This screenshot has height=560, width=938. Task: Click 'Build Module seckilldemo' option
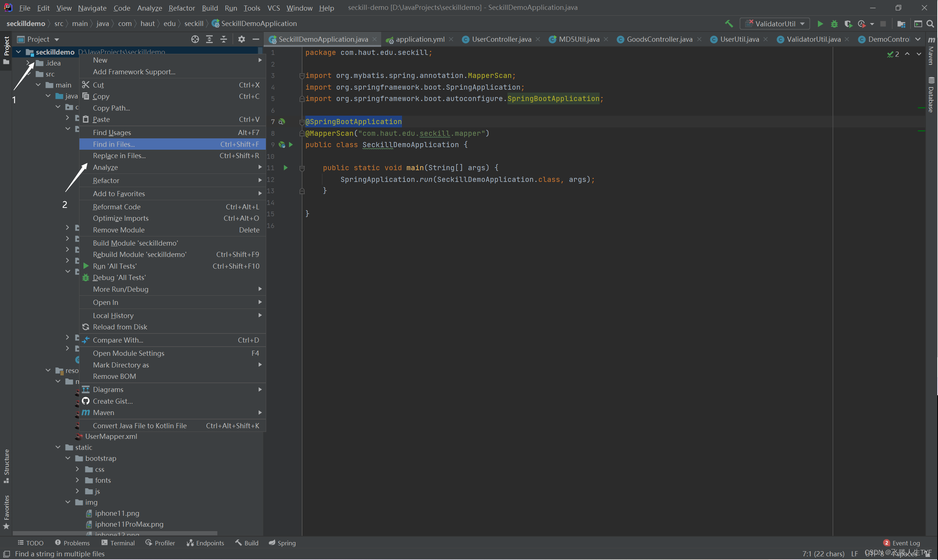[x=135, y=243]
